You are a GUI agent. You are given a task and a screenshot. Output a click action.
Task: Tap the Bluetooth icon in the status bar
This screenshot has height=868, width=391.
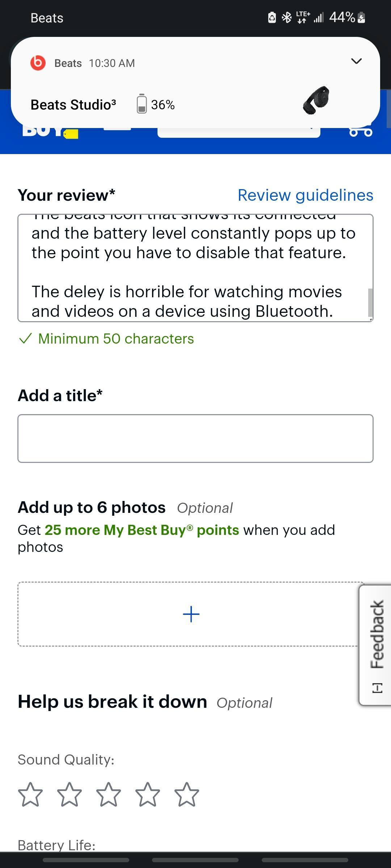286,17
